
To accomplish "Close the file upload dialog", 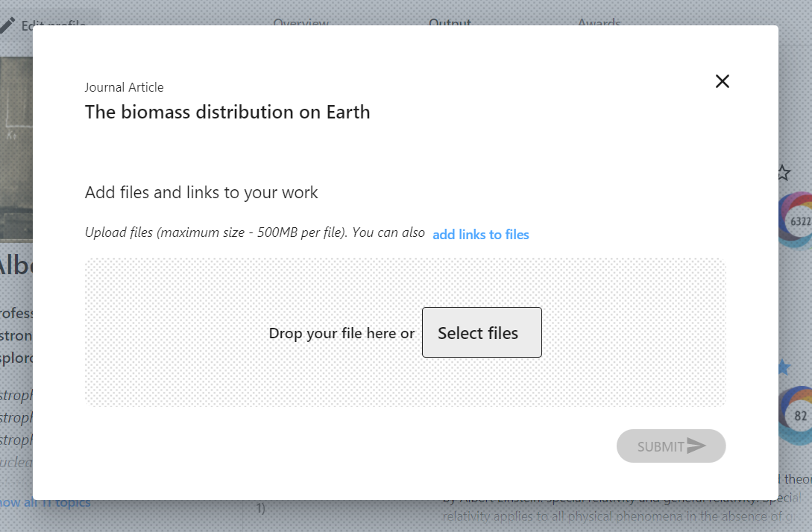I will pos(722,81).
